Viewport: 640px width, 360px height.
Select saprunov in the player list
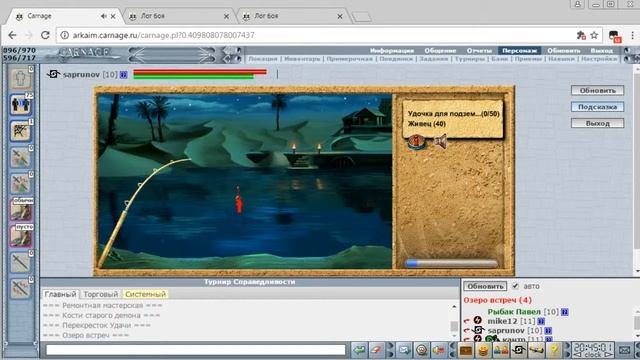coord(506,330)
